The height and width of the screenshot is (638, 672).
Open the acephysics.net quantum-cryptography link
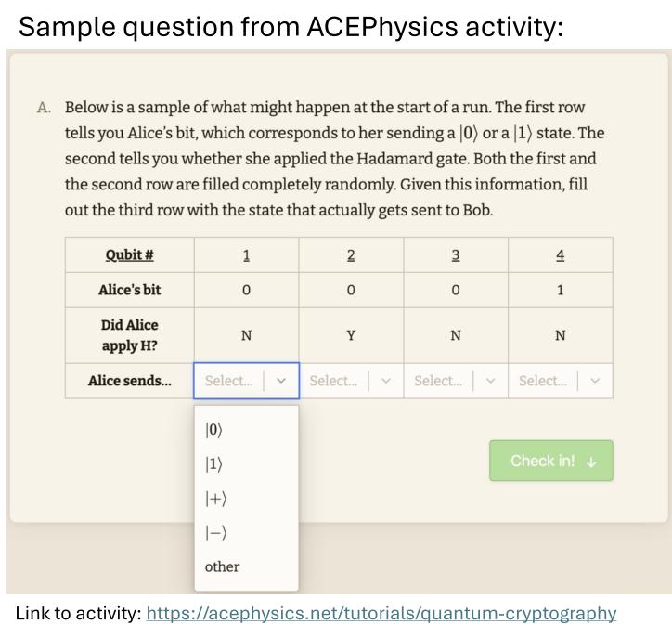pyautogui.click(x=381, y=614)
